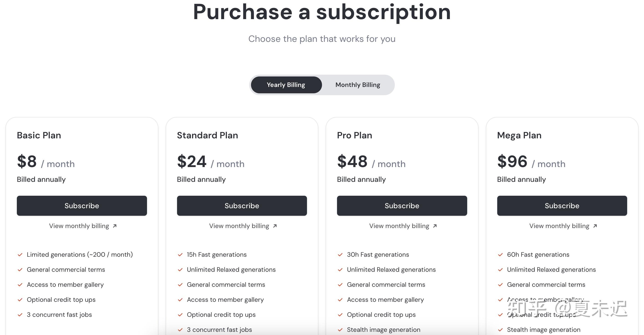Subscribe to the Basic Plan
The width and height of the screenshot is (644, 335).
(82, 206)
